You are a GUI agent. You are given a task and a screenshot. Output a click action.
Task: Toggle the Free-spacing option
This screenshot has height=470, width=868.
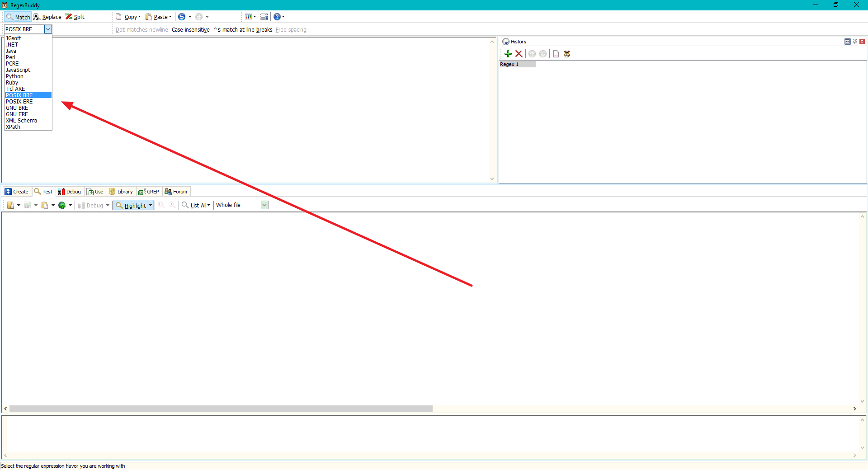tap(291, 30)
